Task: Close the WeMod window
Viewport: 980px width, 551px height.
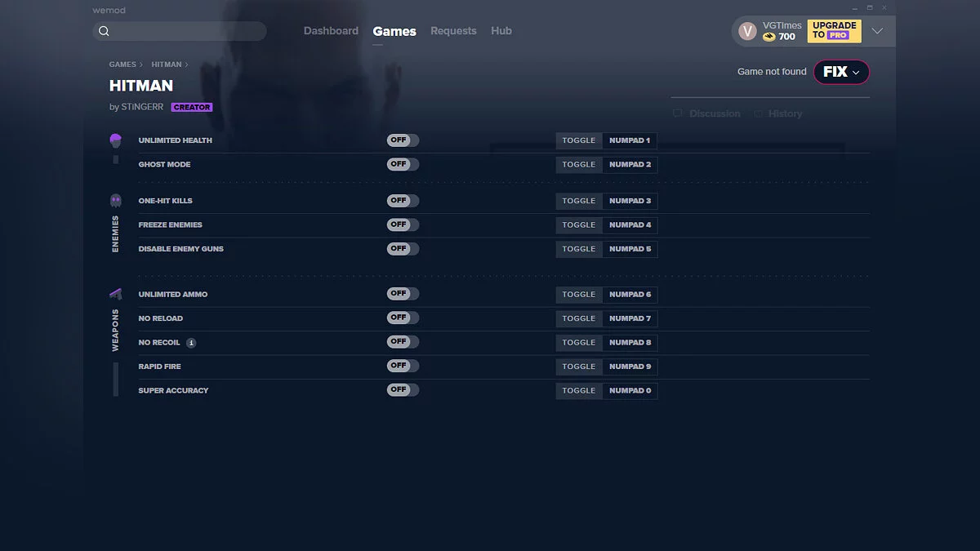Action: point(884,7)
